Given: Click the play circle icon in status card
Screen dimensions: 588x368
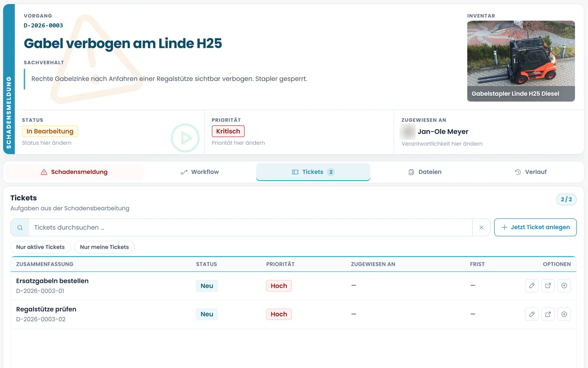Looking at the screenshot, I should pos(185,138).
